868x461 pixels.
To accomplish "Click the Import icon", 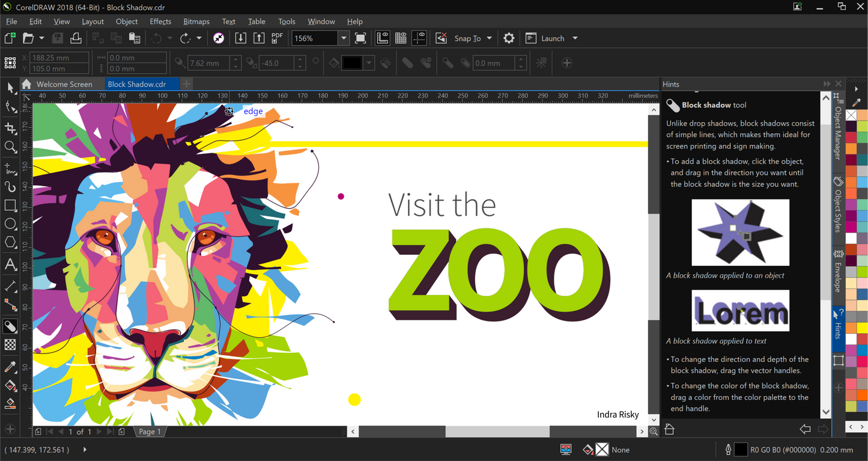I will (240, 38).
